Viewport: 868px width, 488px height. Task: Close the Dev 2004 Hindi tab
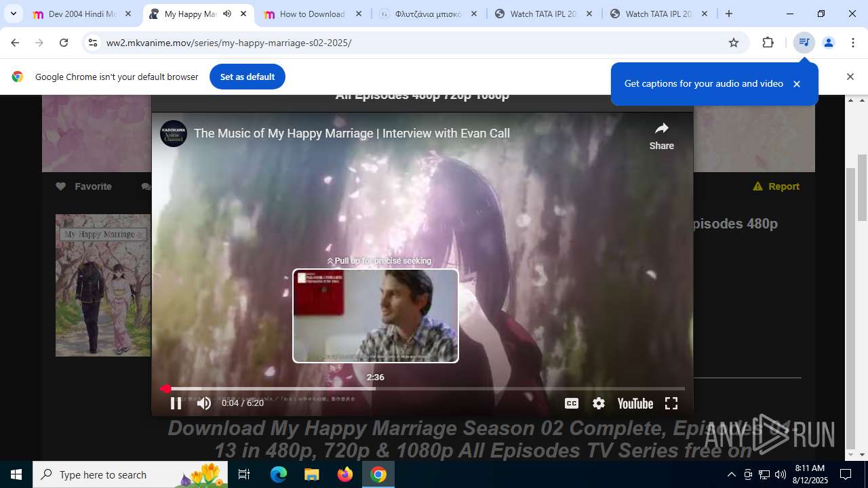[128, 14]
